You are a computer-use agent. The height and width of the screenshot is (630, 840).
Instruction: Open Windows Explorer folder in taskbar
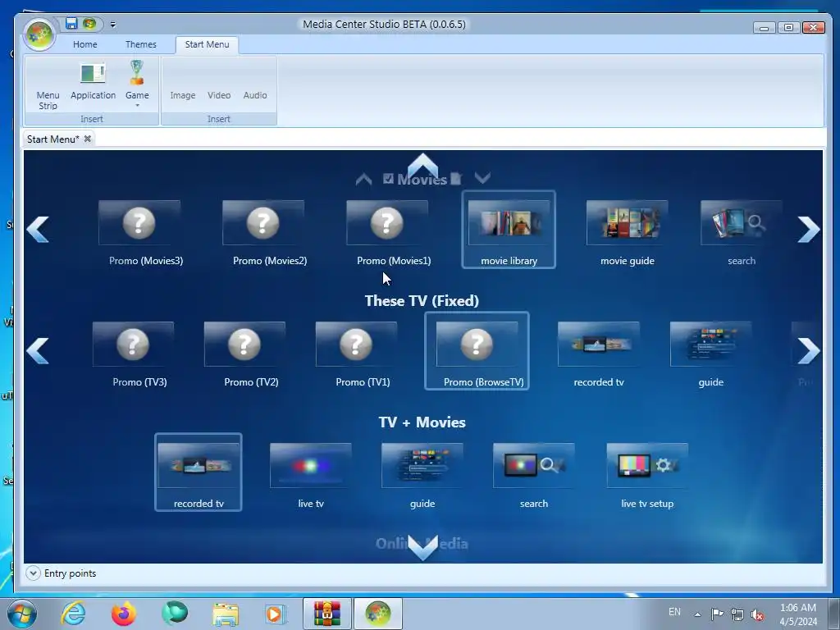tap(226, 614)
